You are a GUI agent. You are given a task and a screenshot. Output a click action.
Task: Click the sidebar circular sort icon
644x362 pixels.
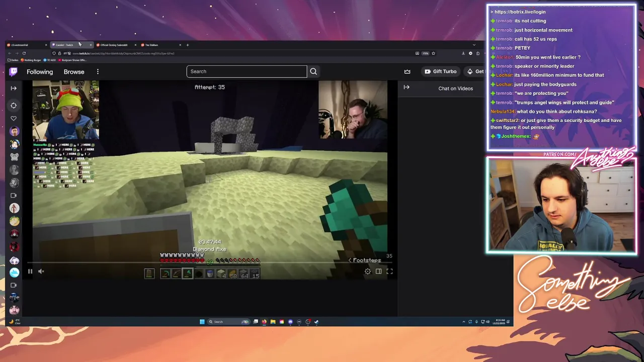(x=14, y=106)
